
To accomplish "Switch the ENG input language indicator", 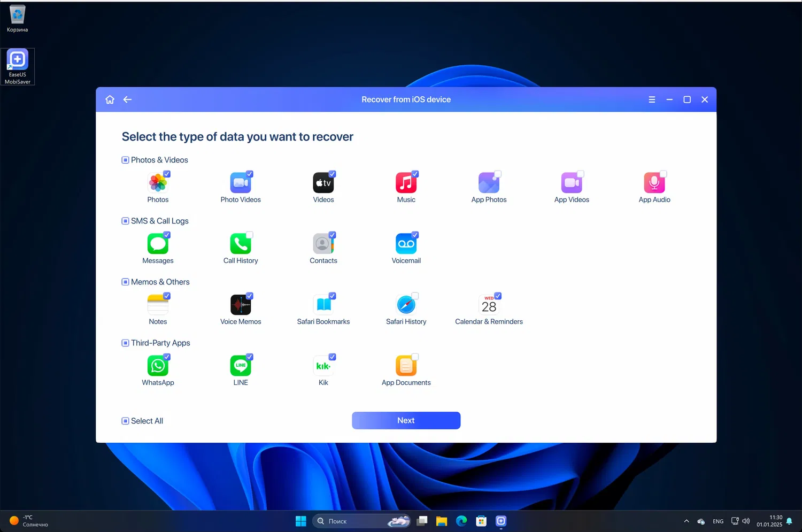I will 718,521.
